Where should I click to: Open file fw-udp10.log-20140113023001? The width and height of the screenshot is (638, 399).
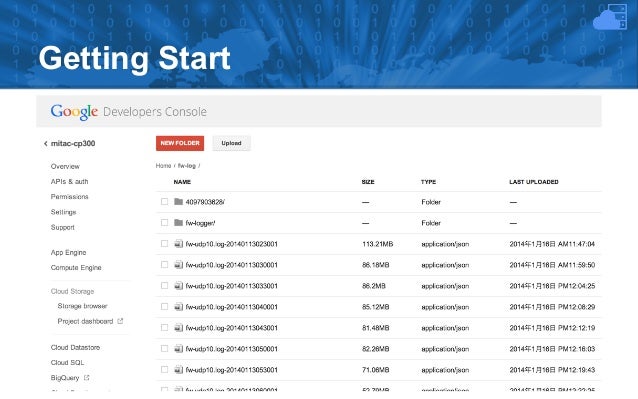(x=232, y=244)
